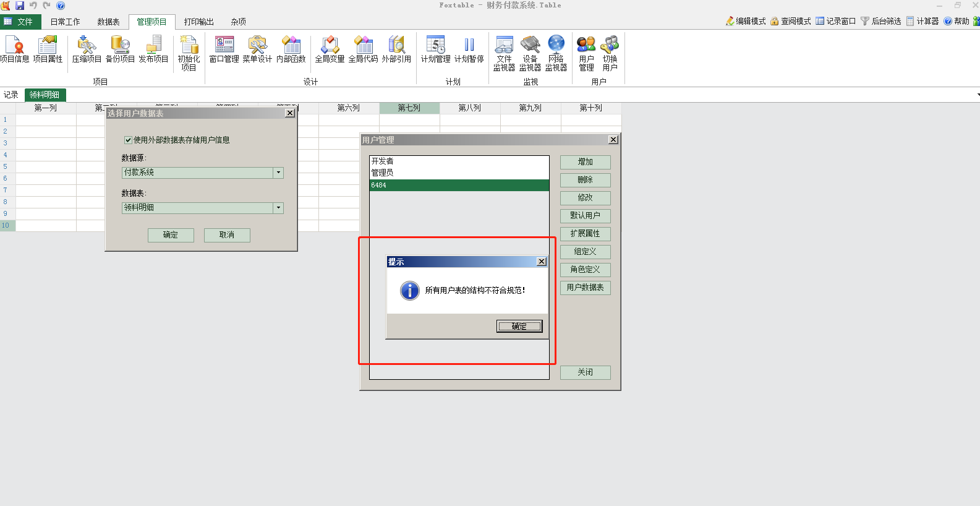Open 外部引用 external references
Viewport: 980px width, 506px height.
(396, 49)
